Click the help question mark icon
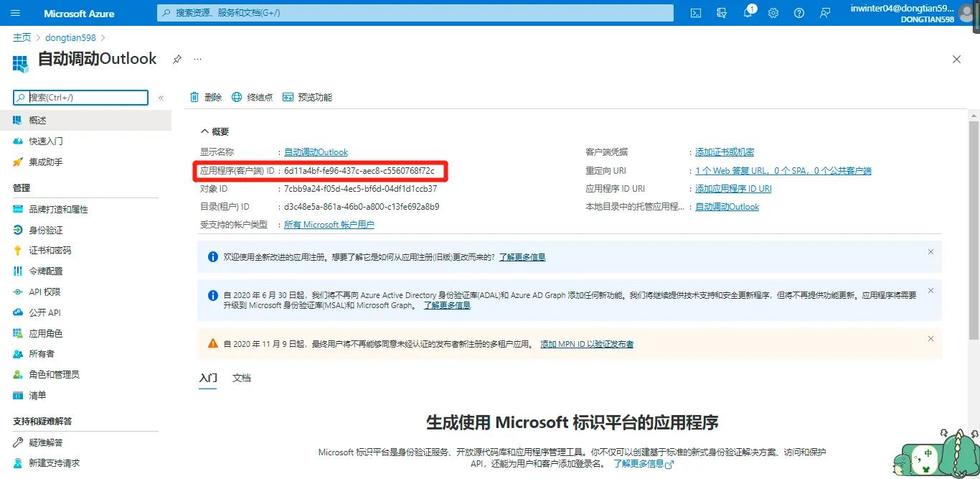 pyautogui.click(x=799, y=13)
